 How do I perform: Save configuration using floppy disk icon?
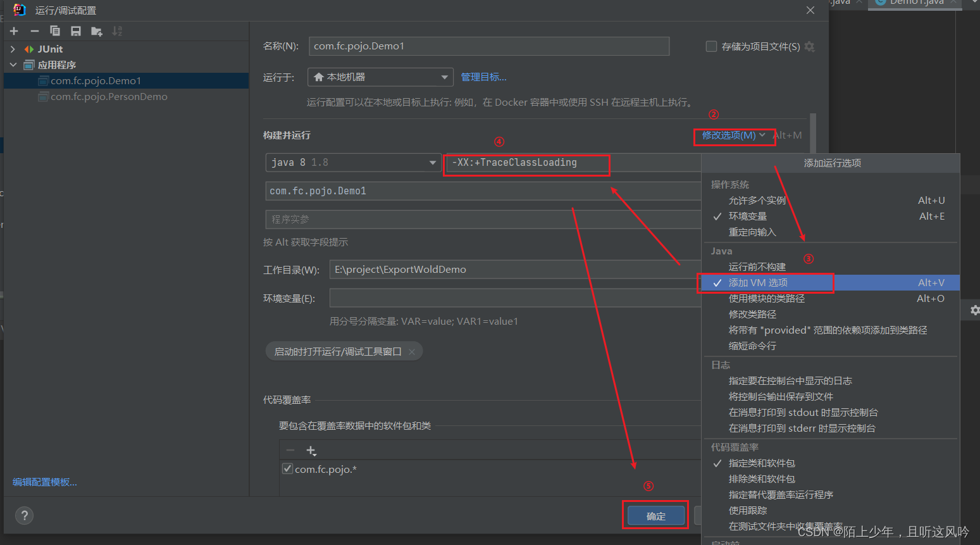pos(76,31)
